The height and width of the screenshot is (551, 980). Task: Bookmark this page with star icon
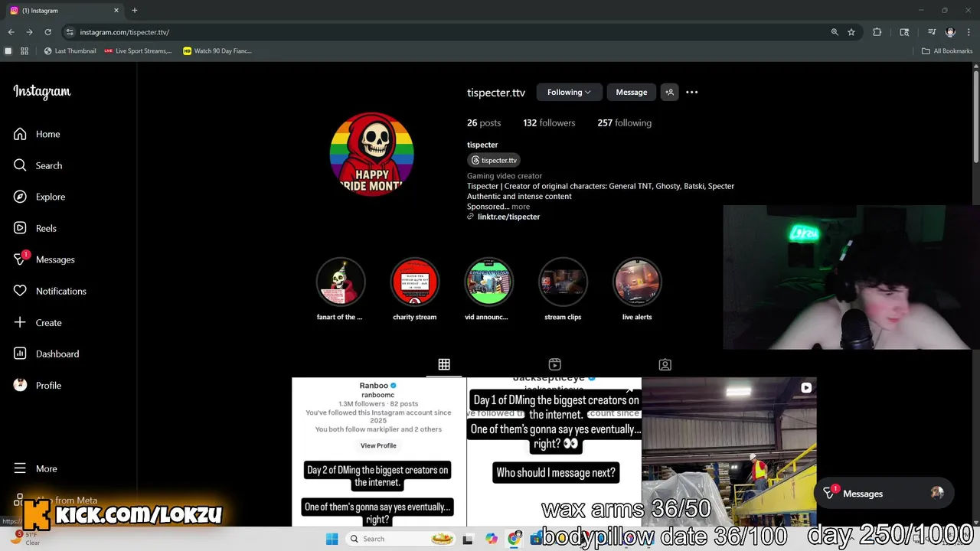click(x=851, y=32)
